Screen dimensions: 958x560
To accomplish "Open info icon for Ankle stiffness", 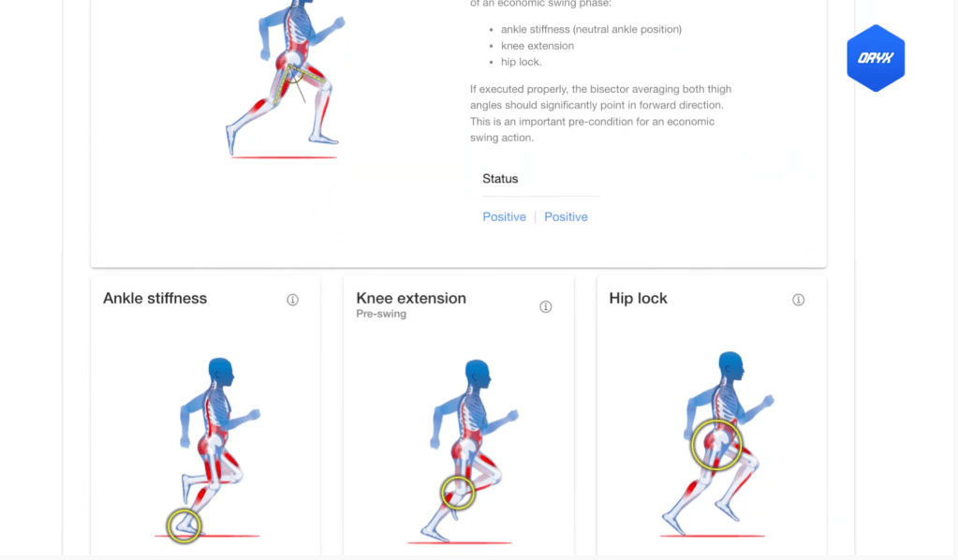I will click(292, 300).
